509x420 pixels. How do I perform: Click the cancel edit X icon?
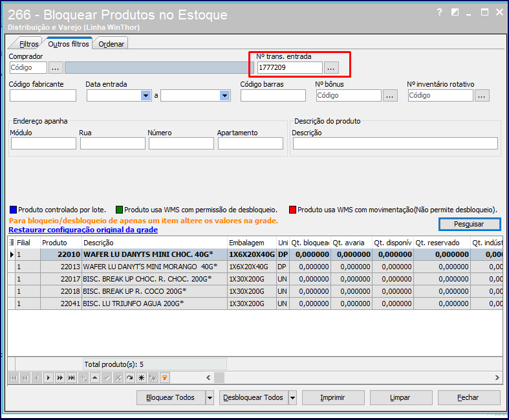118,378
